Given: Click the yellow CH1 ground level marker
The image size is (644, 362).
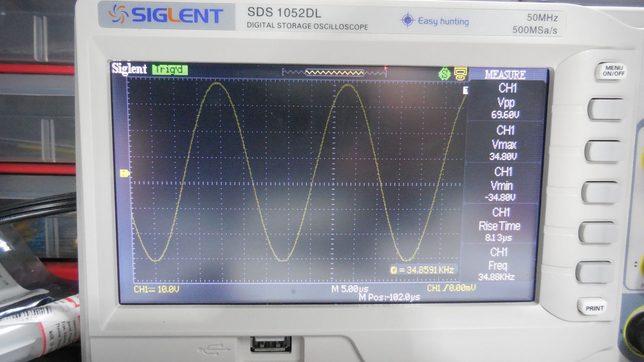Looking at the screenshot, I should pyautogui.click(x=125, y=173).
